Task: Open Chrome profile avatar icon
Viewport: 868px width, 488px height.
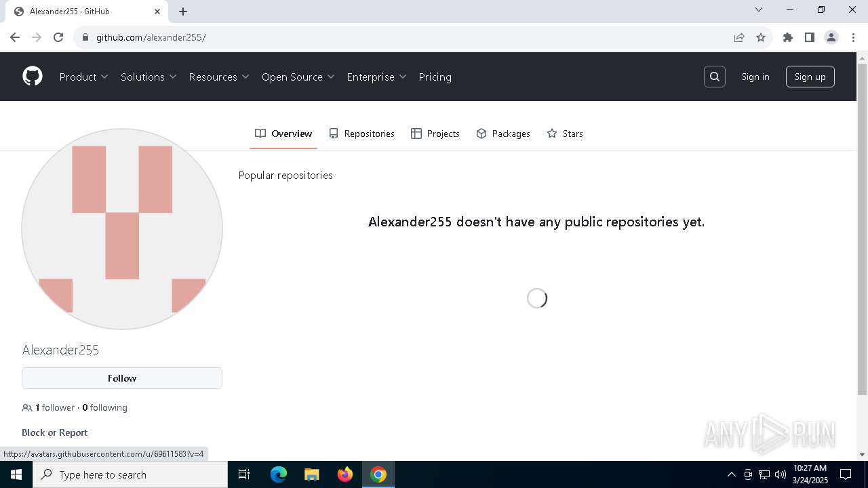Action: (x=831, y=37)
